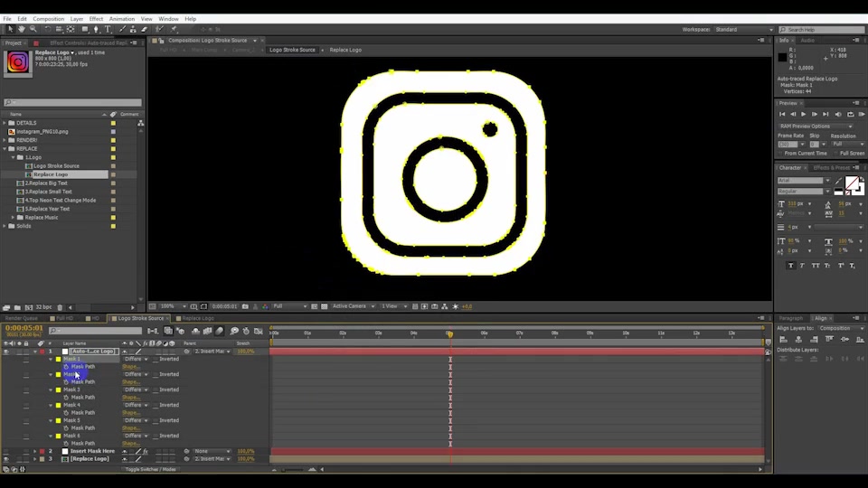Delete selected project item with trash icon
The image size is (868, 488).
[60, 307]
